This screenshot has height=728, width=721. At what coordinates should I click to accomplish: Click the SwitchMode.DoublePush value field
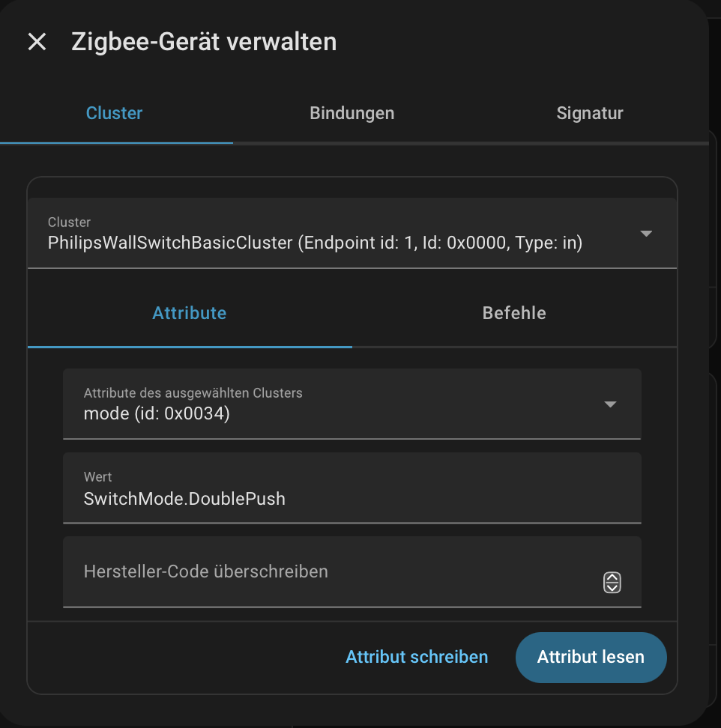point(184,498)
